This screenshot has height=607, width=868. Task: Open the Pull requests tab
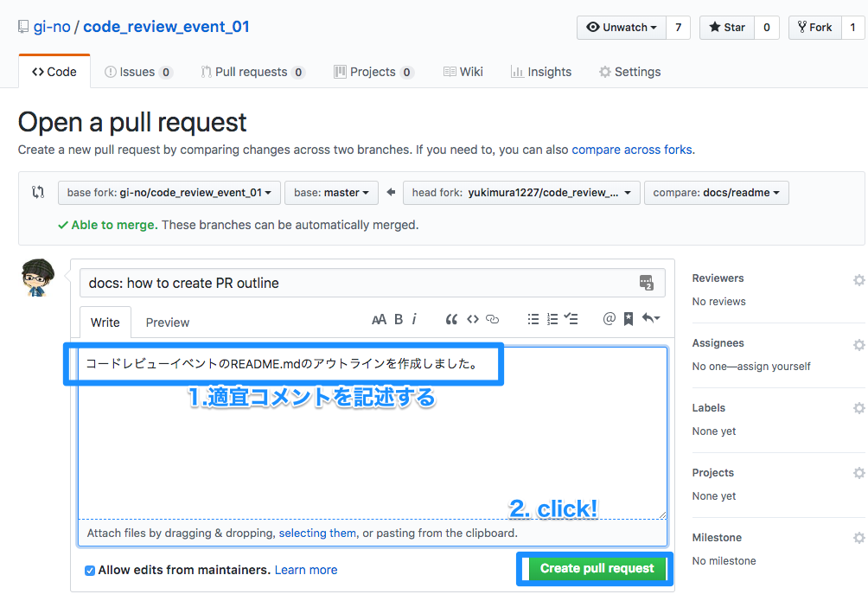click(253, 72)
